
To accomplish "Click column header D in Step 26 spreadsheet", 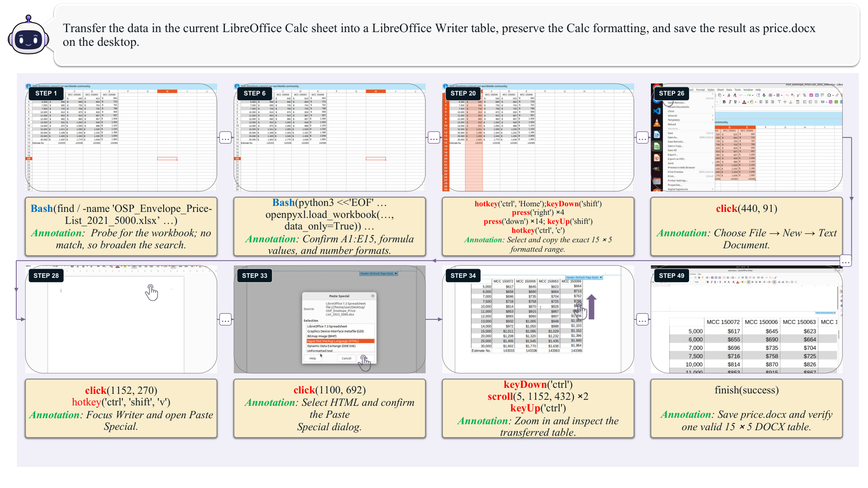I will 729,127.
